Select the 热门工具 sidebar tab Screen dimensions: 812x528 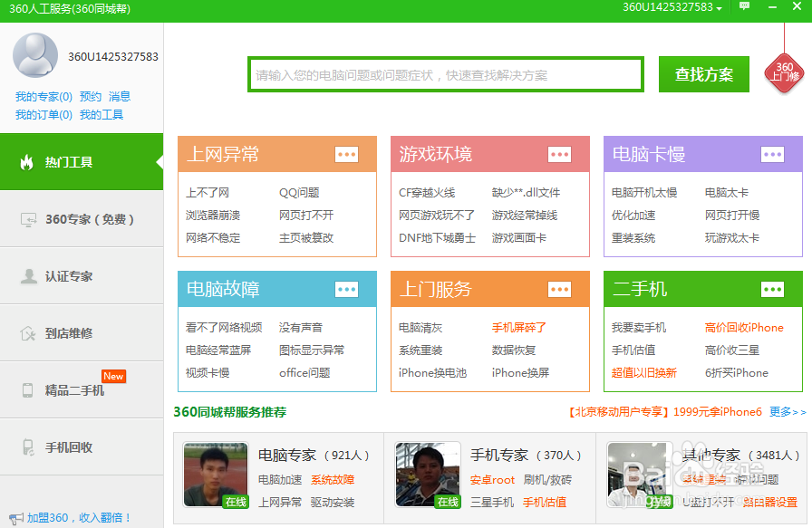(x=82, y=162)
